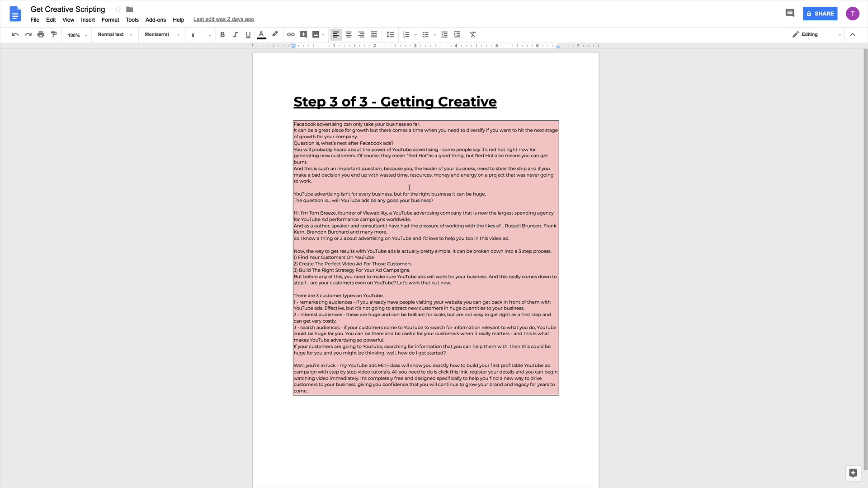Open the text color picker
This screenshot has width=868, height=488.
(x=261, y=35)
